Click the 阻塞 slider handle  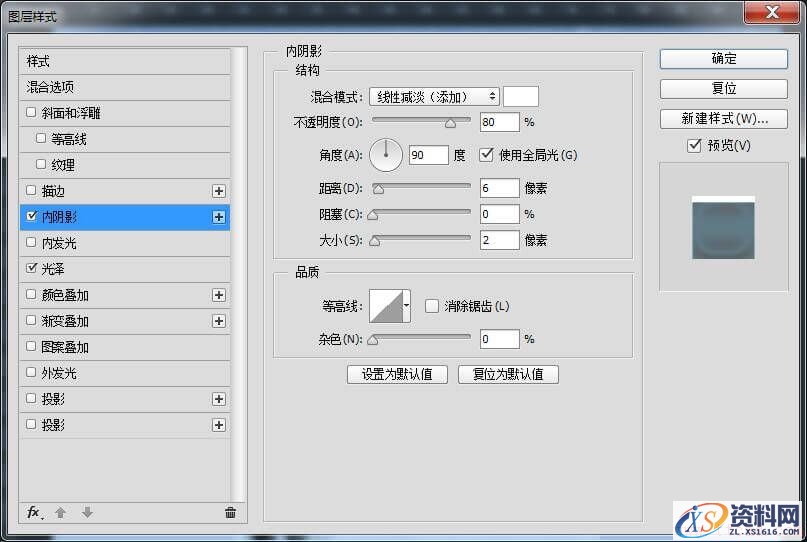click(x=373, y=216)
